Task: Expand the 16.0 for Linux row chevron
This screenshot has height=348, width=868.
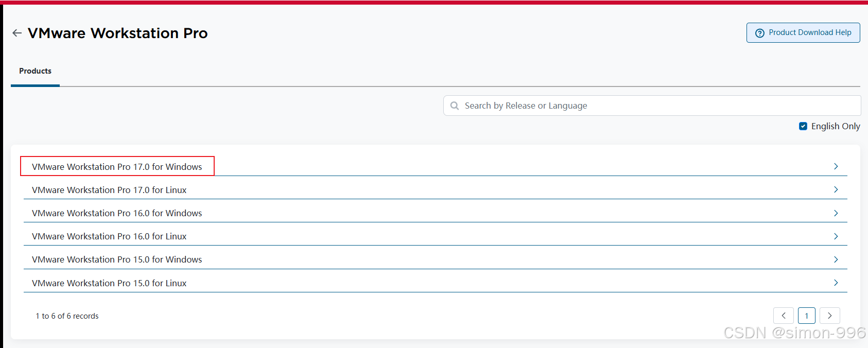Action: [x=836, y=236]
